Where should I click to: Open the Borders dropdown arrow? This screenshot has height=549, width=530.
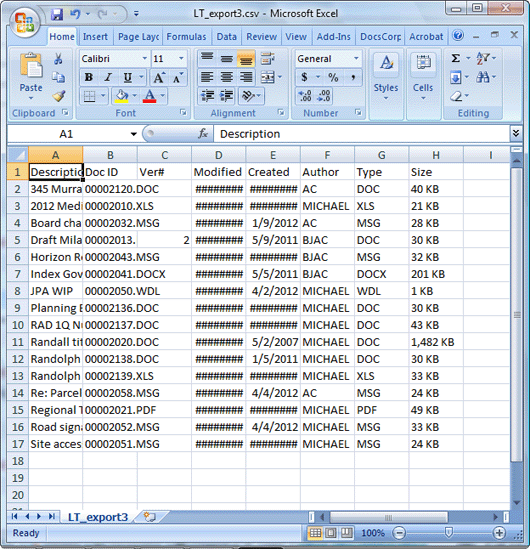click(x=103, y=96)
